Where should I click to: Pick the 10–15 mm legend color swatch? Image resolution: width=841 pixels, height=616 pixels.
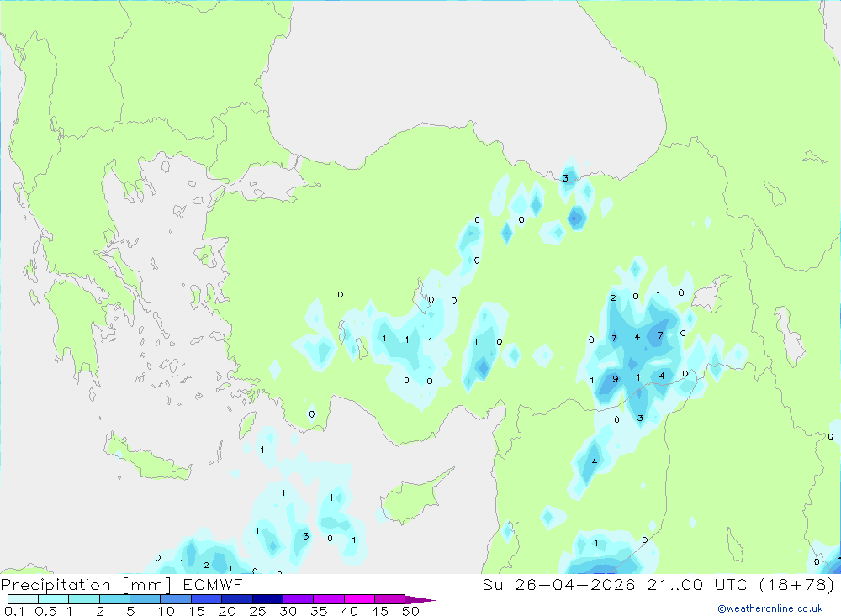point(176,599)
